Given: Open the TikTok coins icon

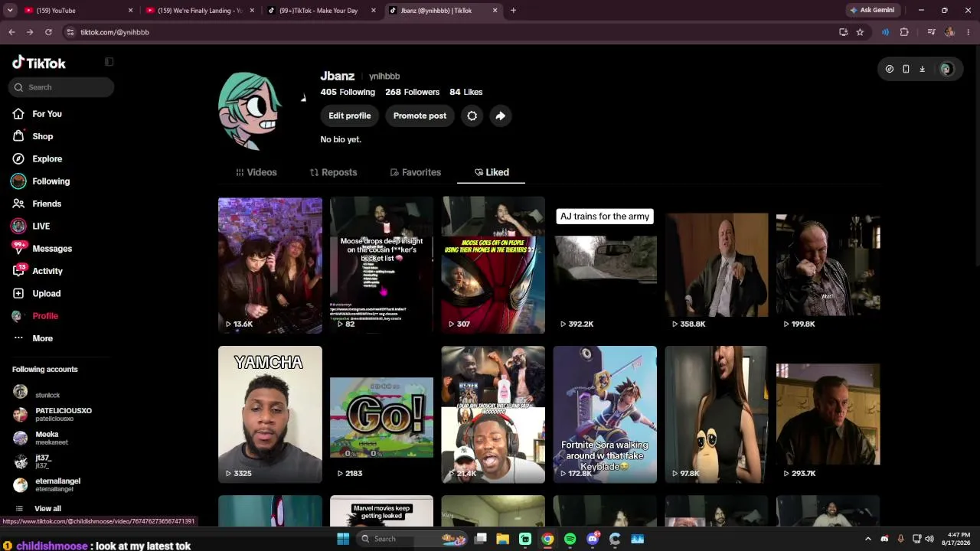Looking at the screenshot, I should click(x=890, y=69).
